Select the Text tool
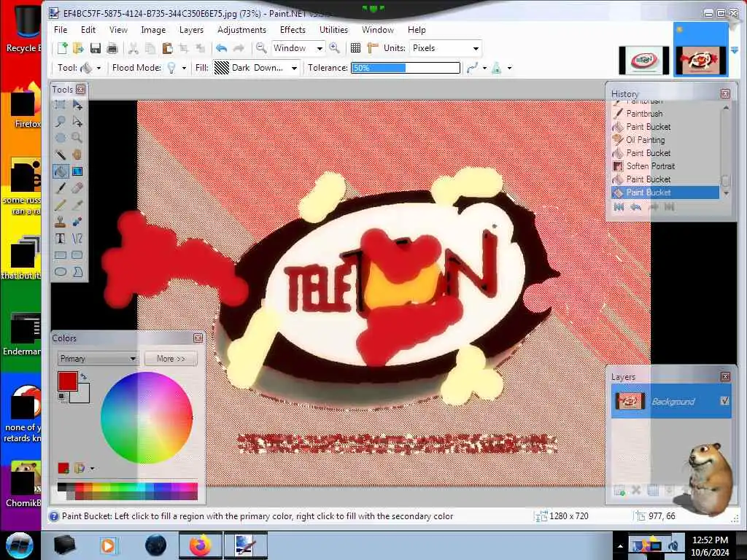The width and height of the screenshot is (747, 560). click(61, 238)
